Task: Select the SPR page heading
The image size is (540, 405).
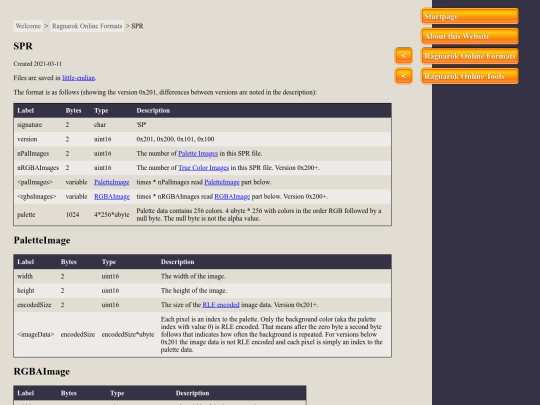Action: pos(23,46)
